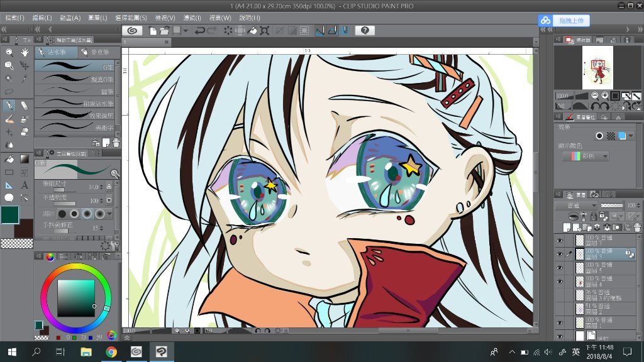The height and width of the screenshot is (362, 644).
Task: Create a new raster layer
Action: click(x=567, y=227)
